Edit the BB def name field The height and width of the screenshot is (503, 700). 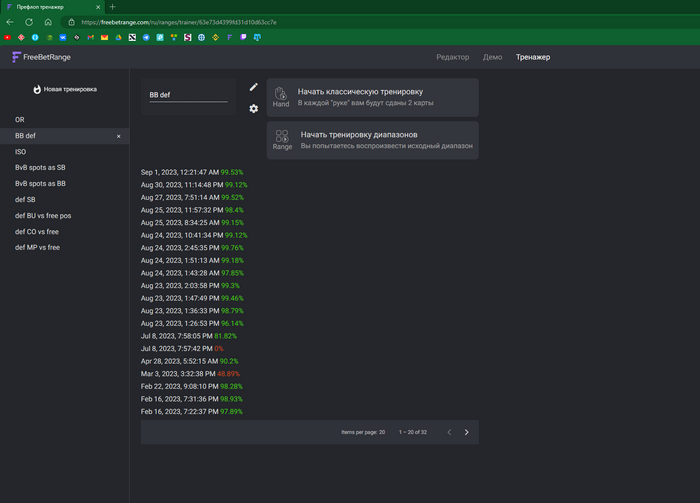(x=188, y=95)
